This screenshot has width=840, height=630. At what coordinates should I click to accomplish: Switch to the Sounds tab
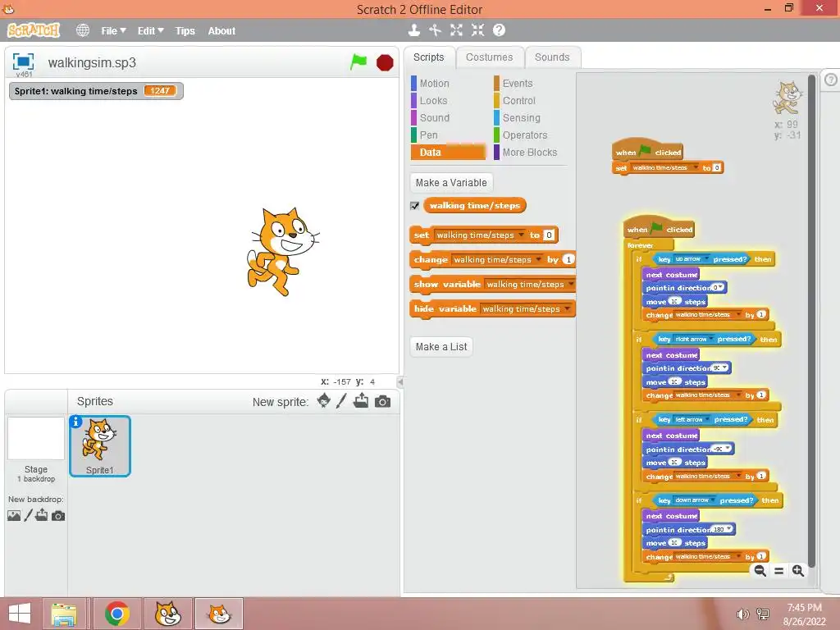coord(552,57)
